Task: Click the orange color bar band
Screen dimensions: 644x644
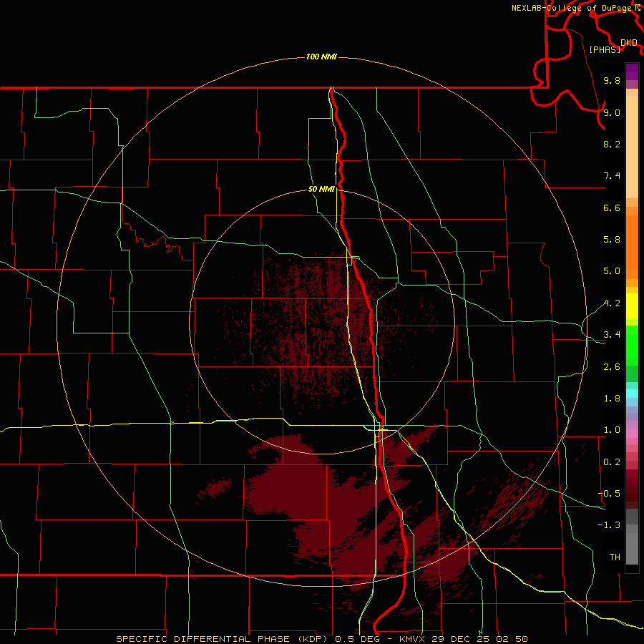Action: (632, 247)
